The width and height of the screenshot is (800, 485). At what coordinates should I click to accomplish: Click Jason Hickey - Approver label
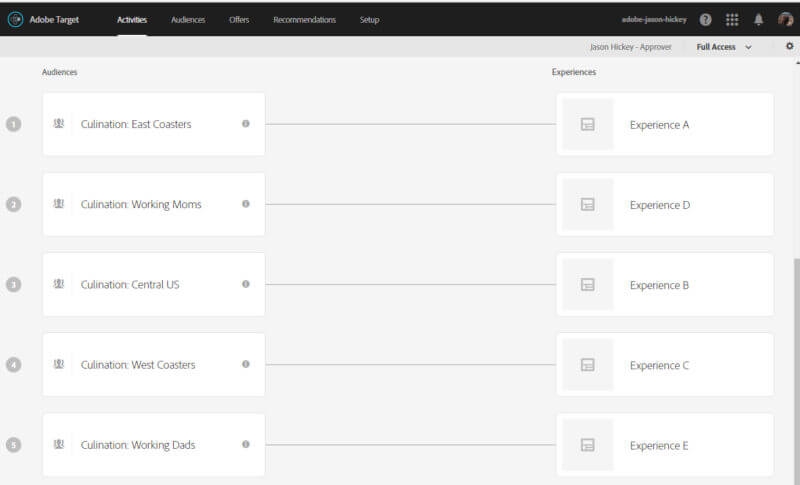tap(631, 47)
